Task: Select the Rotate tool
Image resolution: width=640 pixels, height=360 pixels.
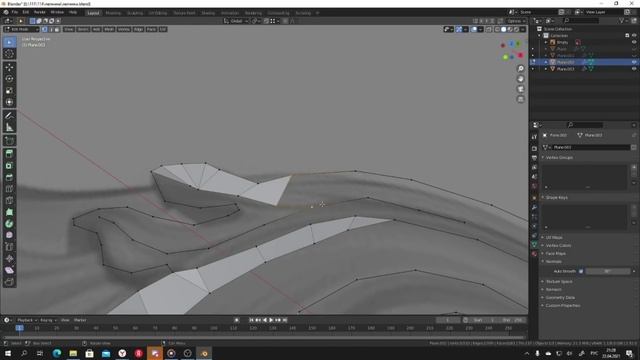Action: tap(9, 78)
